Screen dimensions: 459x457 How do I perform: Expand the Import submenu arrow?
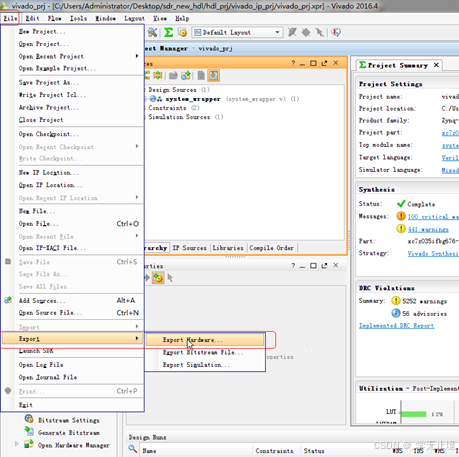pyautogui.click(x=137, y=326)
